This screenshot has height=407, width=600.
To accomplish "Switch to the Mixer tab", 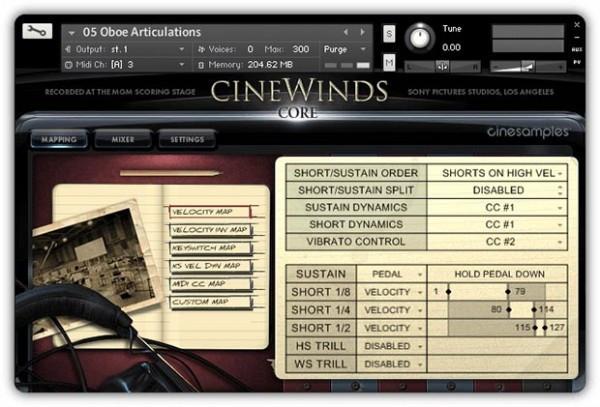I will tap(123, 140).
